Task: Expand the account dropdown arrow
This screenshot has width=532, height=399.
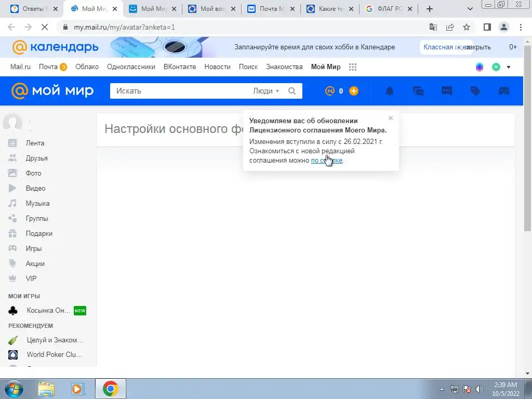Action: click(x=508, y=67)
